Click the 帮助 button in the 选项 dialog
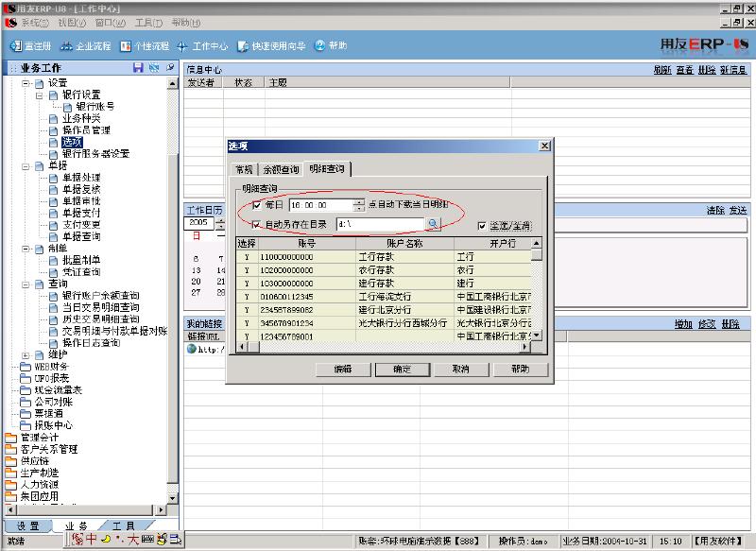756x551 pixels. coord(521,370)
